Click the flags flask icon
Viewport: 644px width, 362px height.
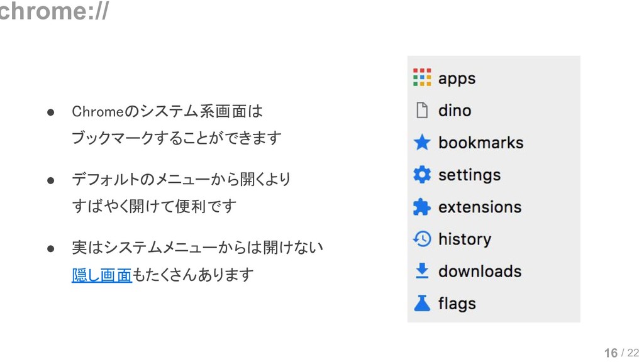(x=422, y=304)
